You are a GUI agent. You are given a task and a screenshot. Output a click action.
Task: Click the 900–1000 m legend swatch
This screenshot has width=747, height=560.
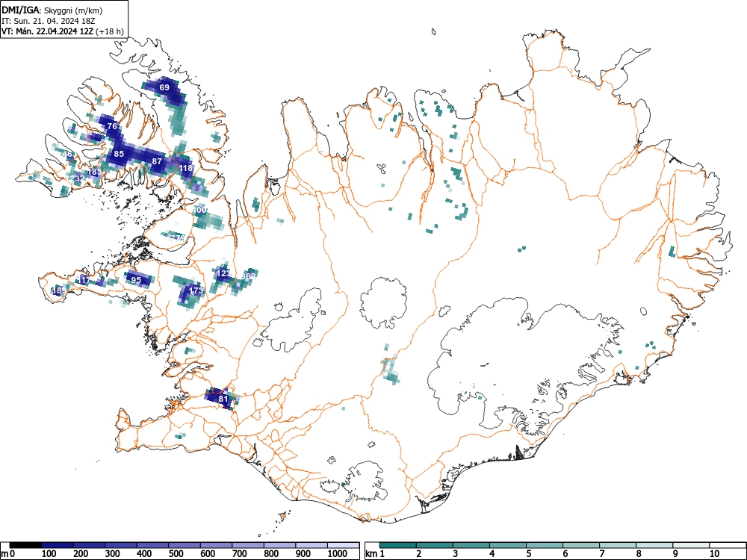click(311, 545)
